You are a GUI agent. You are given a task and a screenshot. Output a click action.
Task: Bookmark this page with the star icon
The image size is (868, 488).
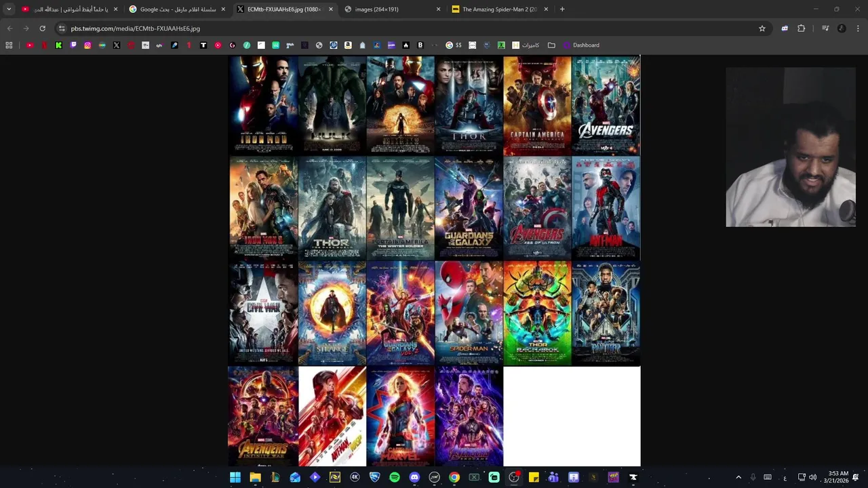pyautogui.click(x=762, y=28)
